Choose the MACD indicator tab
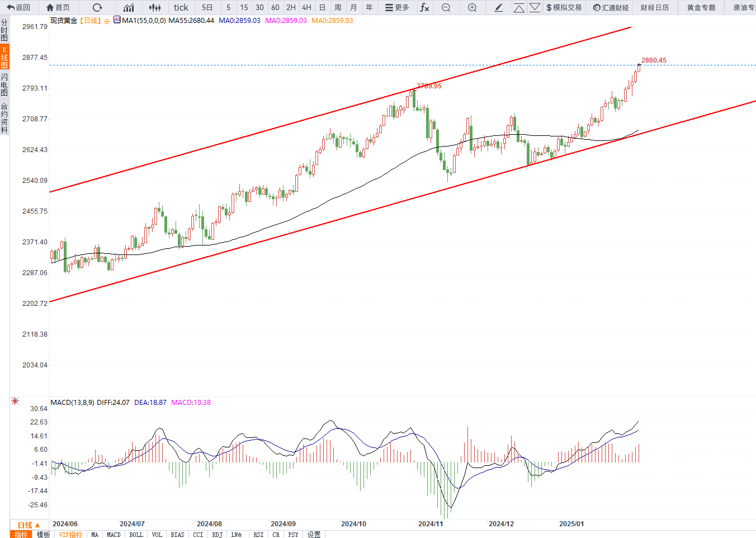Screen dimensions: 756x538 114,535
